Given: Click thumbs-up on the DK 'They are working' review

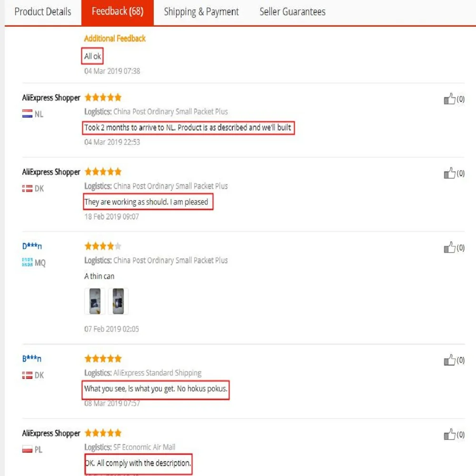Looking at the screenshot, I should pyautogui.click(x=450, y=173).
